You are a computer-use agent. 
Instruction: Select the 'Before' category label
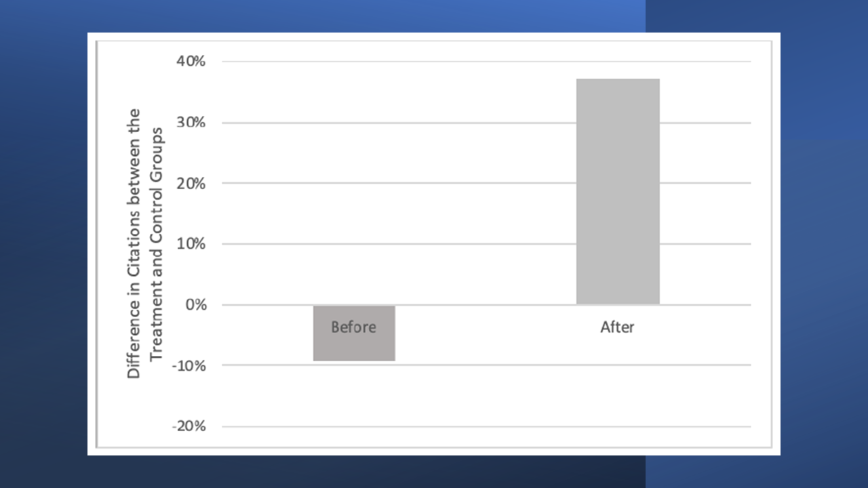(353, 327)
